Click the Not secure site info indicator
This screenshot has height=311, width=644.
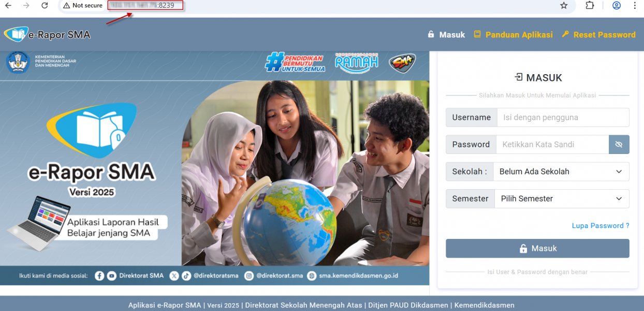coord(83,6)
